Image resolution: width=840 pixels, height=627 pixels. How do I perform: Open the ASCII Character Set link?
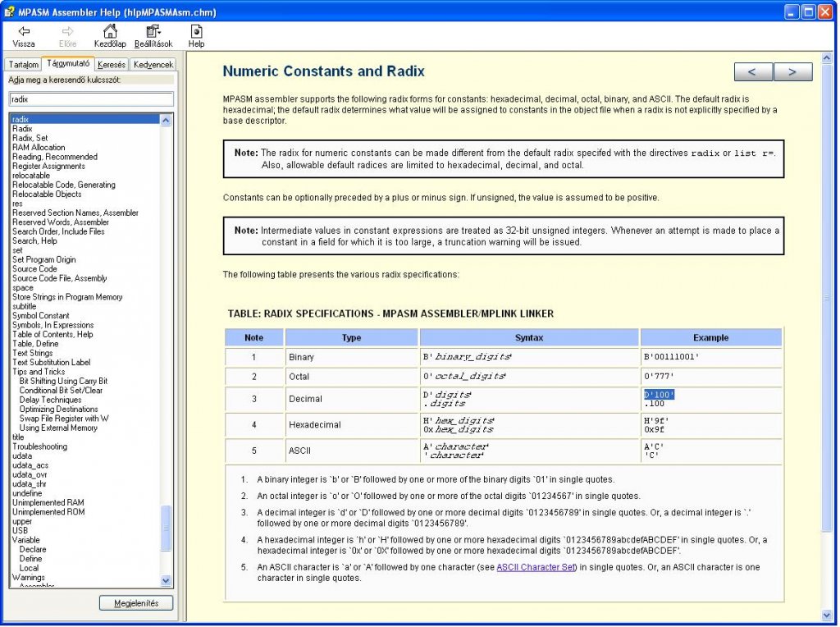pyautogui.click(x=536, y=567)
